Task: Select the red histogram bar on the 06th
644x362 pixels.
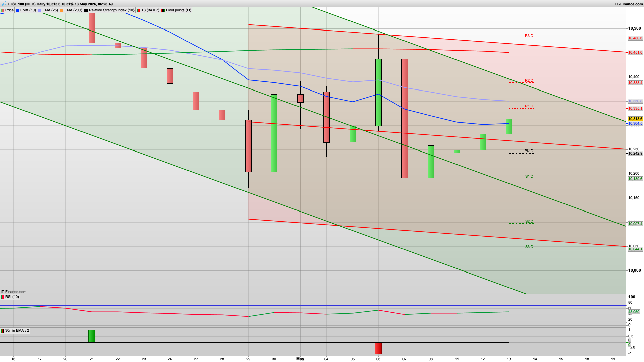Action: pos(378,348)
